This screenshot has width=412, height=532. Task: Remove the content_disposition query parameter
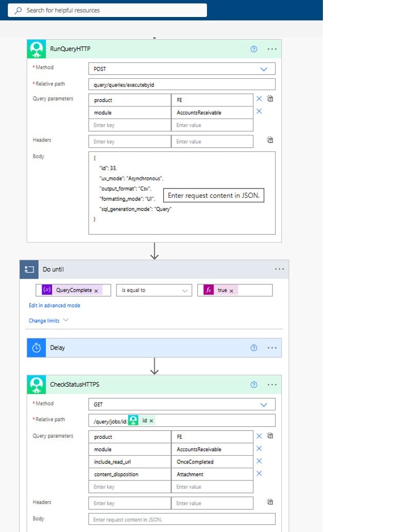259,473
